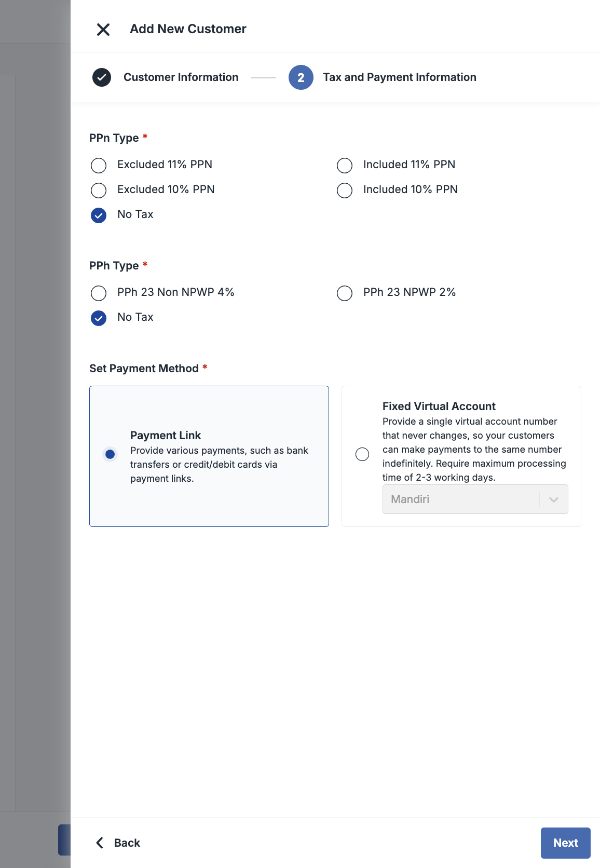The image size is (600, 868).
Task: Close the Add New Customer panel
Action: [103, 30]
